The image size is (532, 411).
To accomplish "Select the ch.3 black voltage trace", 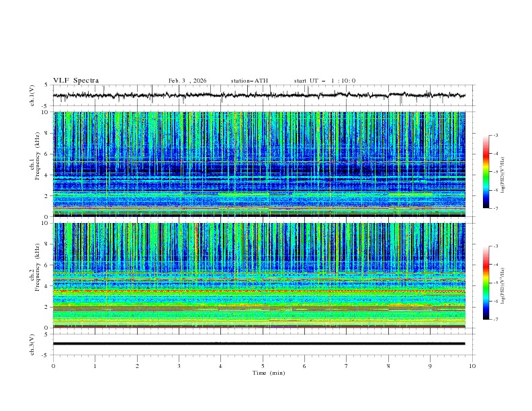I will 259,343.
